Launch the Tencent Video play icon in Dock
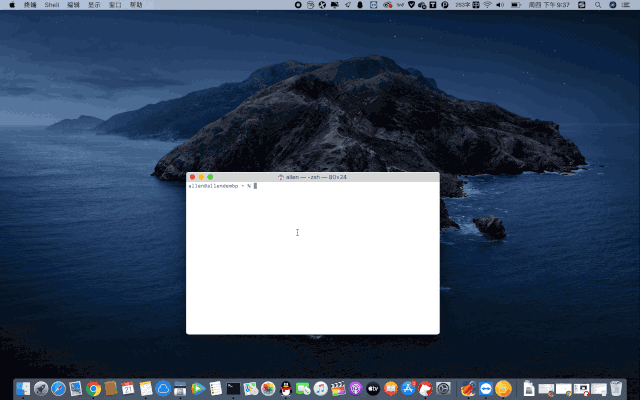Screen dimensions: 640x400 click(198, 388)
